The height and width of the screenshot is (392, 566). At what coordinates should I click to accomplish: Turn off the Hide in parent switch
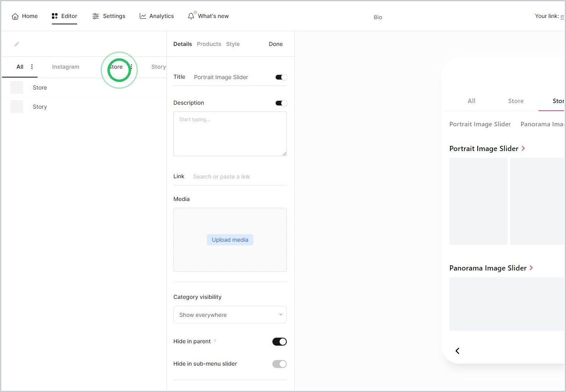tap(280, 342)
